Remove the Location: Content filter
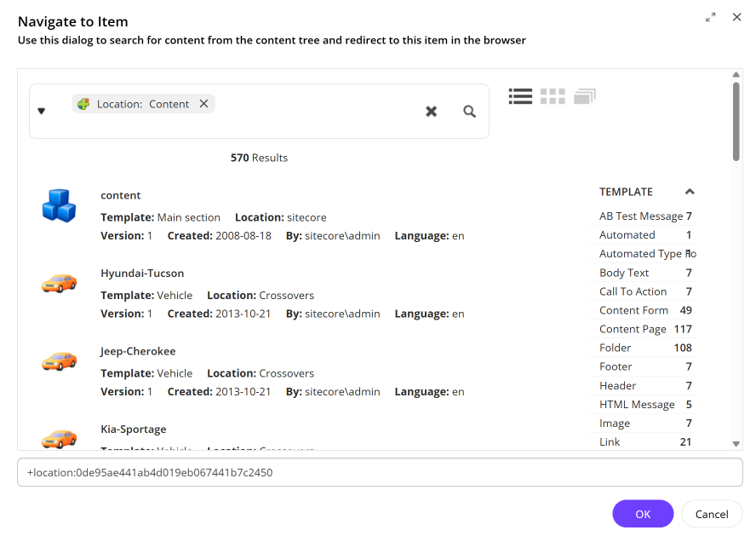The image size is (756, 536). [204, 104]
